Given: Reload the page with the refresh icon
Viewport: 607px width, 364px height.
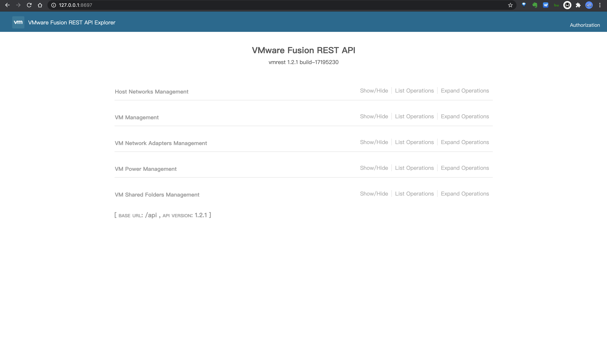Looking at the screenshot, I should tap(29, 5).
